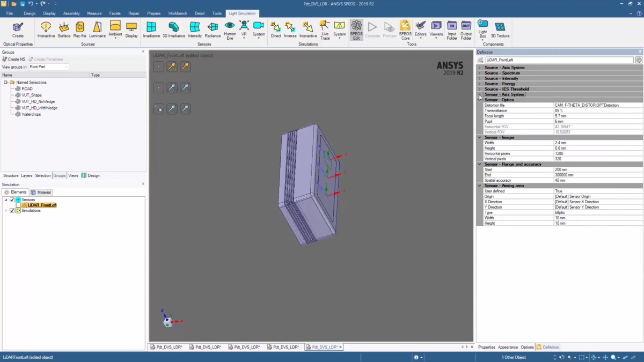Click the 3D Texture component icon

(x=500, y=29)
